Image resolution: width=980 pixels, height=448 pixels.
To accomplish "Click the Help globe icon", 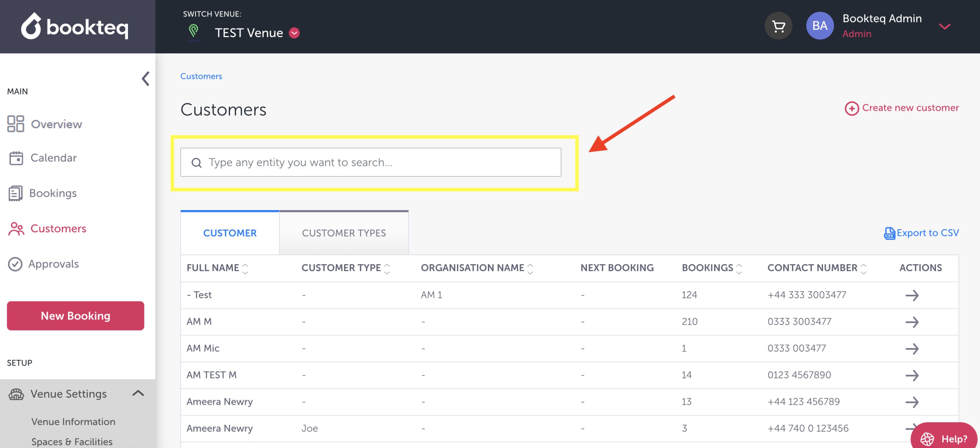I will point(927,439).
